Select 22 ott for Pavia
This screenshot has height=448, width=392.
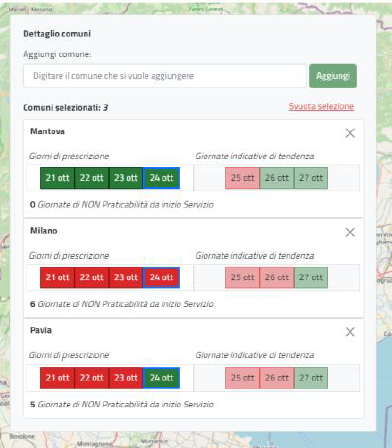pos(92,378)
